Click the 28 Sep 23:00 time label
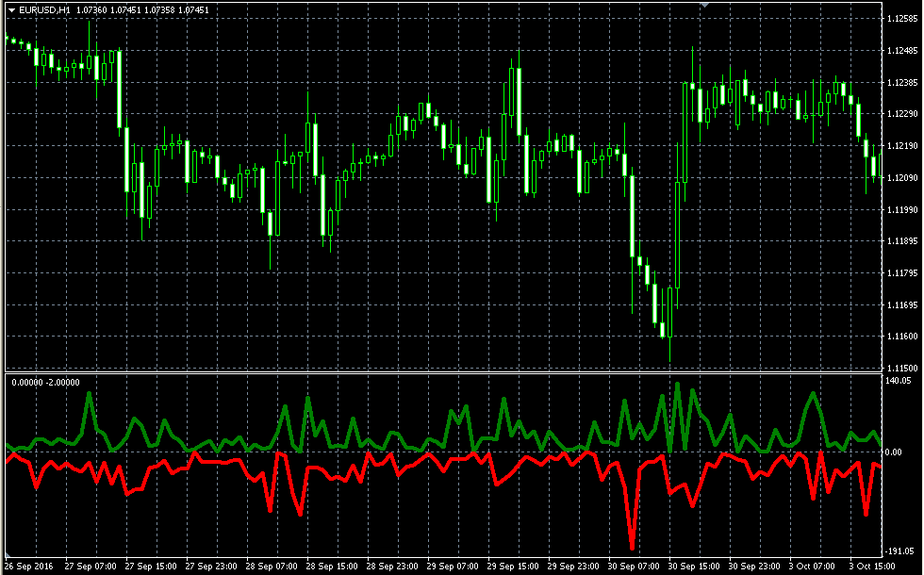 pos(392,567)
